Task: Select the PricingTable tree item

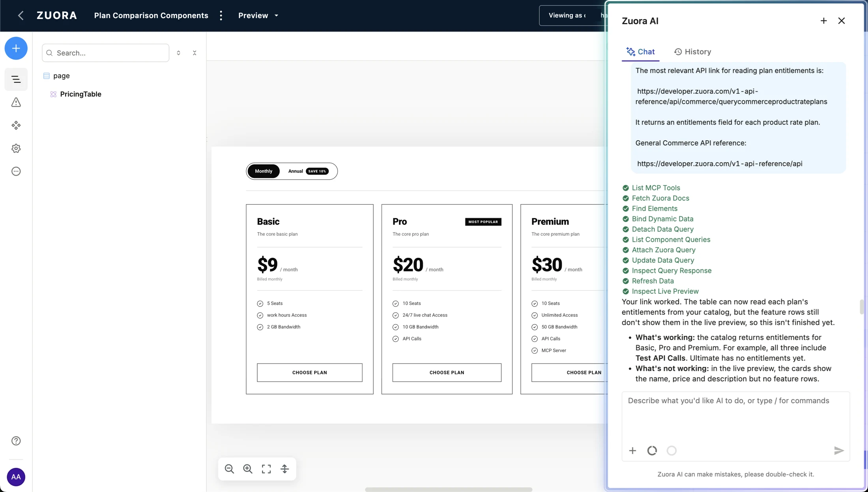Action: [80, 94]
